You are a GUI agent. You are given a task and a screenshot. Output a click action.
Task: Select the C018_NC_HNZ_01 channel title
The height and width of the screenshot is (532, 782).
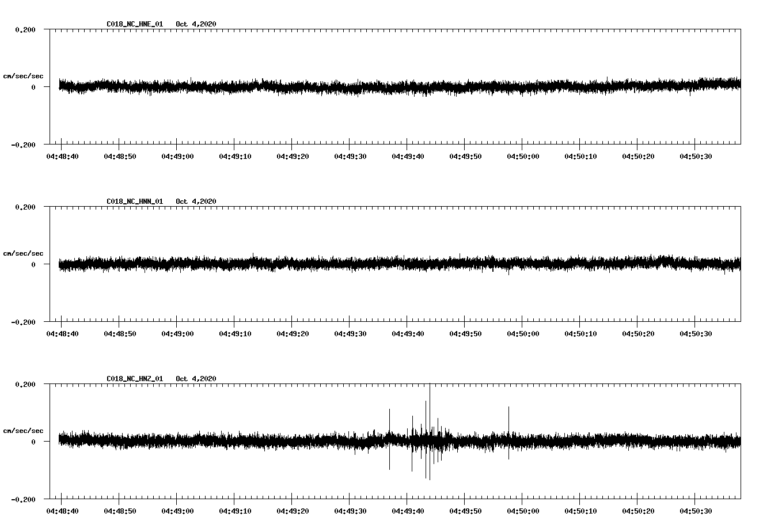pos(134,378)
